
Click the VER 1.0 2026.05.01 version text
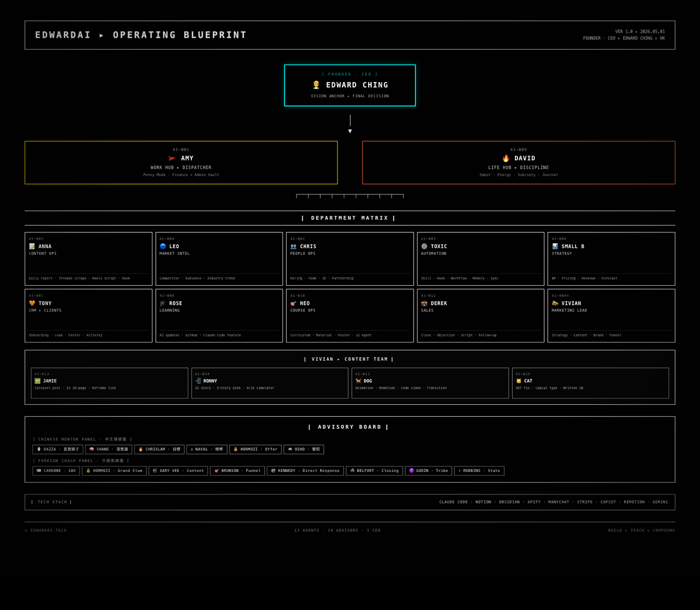[x=639, y=32]
